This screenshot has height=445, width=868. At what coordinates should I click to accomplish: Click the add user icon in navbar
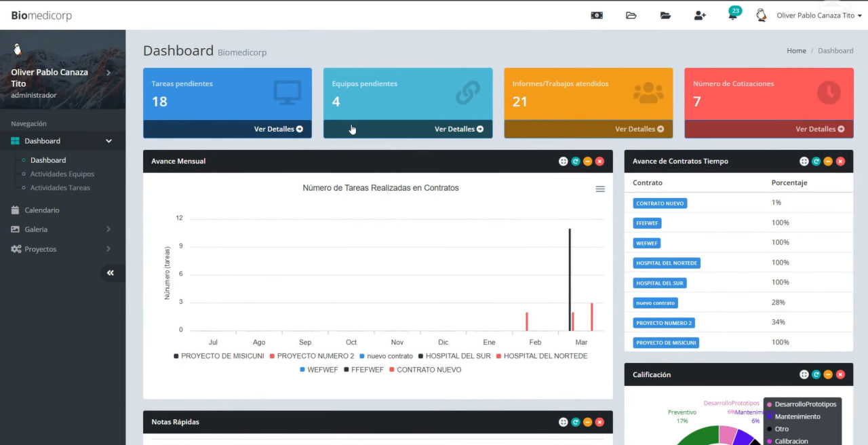pos(700,15)
